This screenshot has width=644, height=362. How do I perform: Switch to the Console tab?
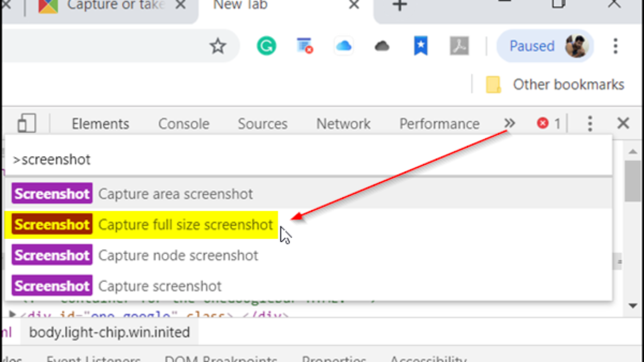pyautogui.click(x=184, y=123)
